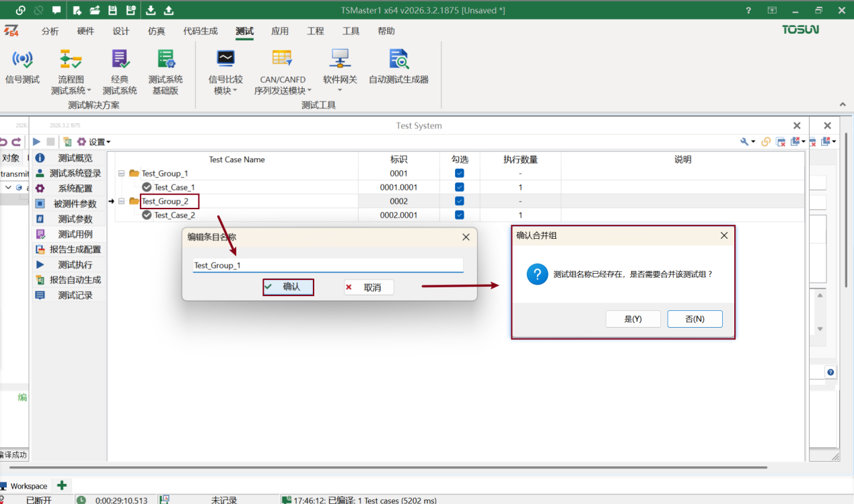Open the 自动测试生成器 tool
The height and width of the screenshot is (504, 854).
[398, 69]
